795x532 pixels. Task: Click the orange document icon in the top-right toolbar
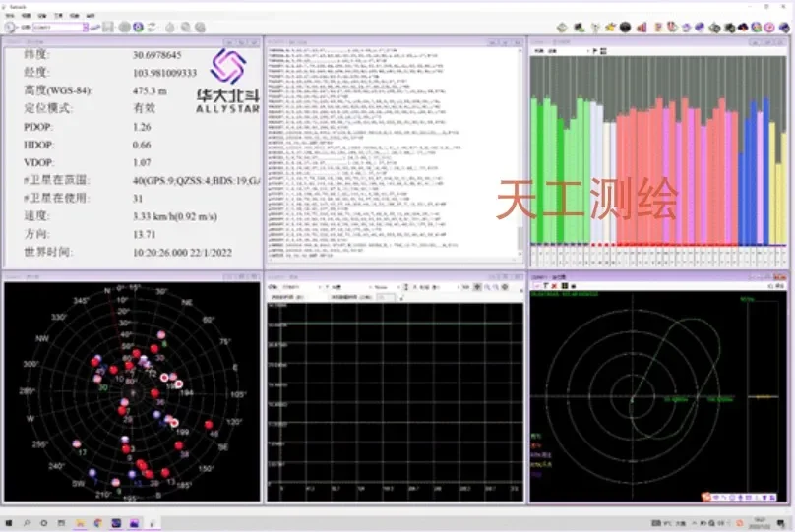(658, 27)
